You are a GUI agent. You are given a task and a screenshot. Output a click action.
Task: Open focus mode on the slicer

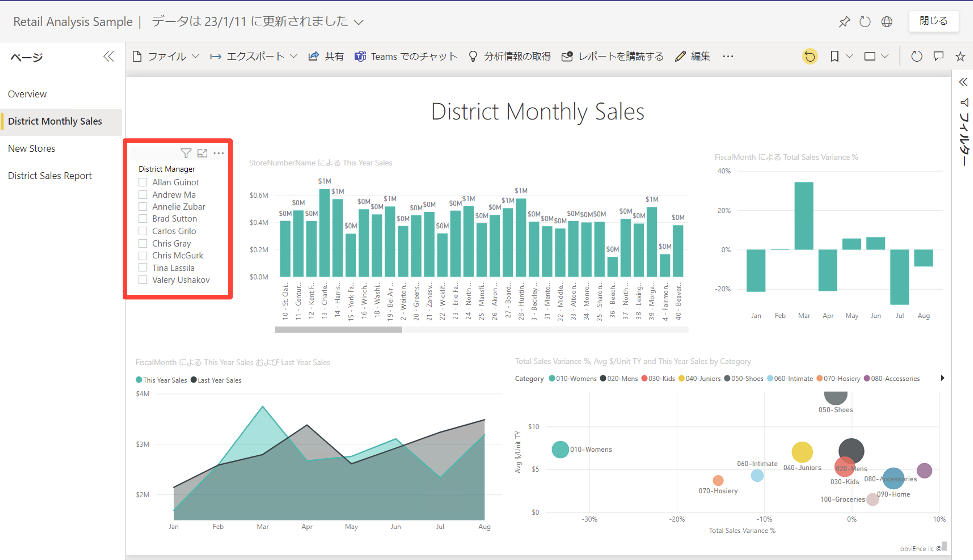(x=202, y=153)
